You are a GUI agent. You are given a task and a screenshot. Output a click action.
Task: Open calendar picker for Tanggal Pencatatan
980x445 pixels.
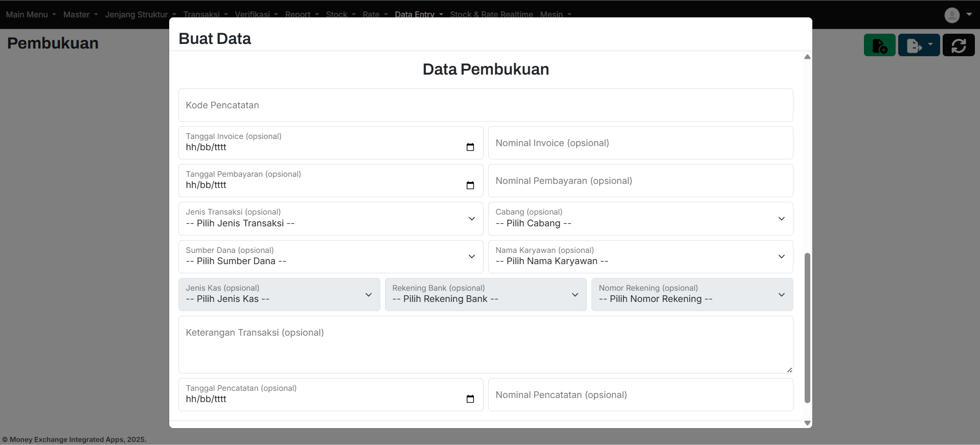click(x=470, y=399)
